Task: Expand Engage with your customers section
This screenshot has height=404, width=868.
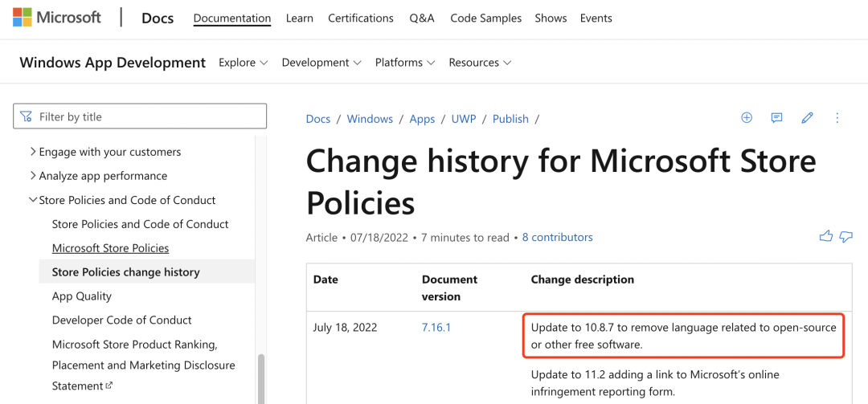Action: [33, 152]
